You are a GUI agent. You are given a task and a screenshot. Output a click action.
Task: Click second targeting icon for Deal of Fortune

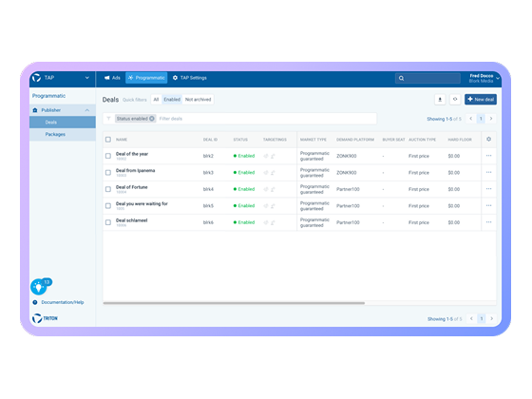click(273, 189)
